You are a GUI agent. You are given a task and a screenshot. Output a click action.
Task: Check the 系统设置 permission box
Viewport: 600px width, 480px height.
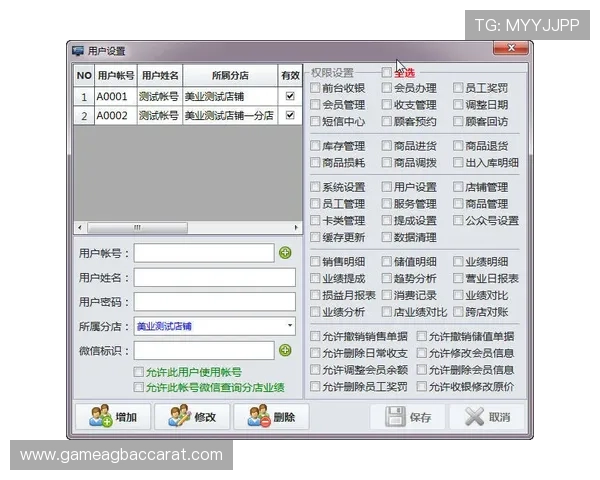(315, 187)
